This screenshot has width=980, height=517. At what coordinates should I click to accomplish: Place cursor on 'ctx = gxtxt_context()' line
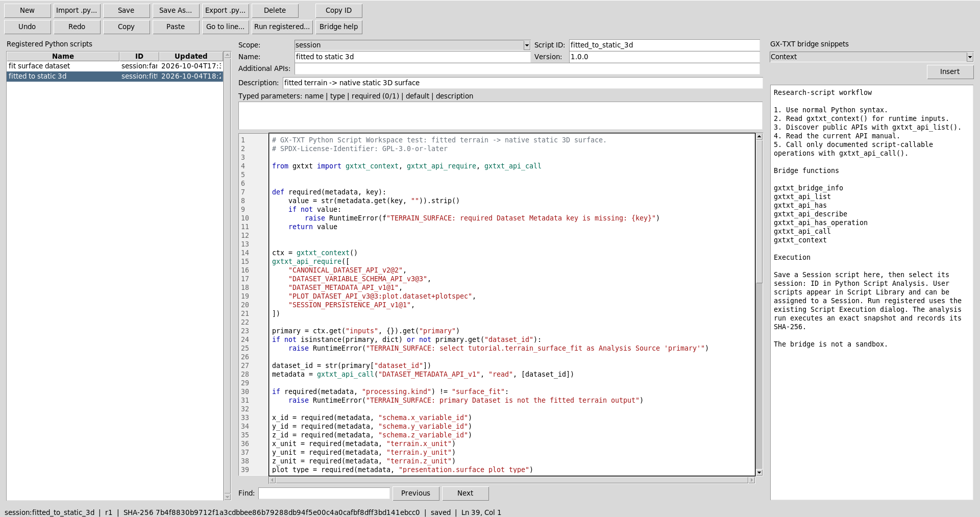click(x=314, y=253)
